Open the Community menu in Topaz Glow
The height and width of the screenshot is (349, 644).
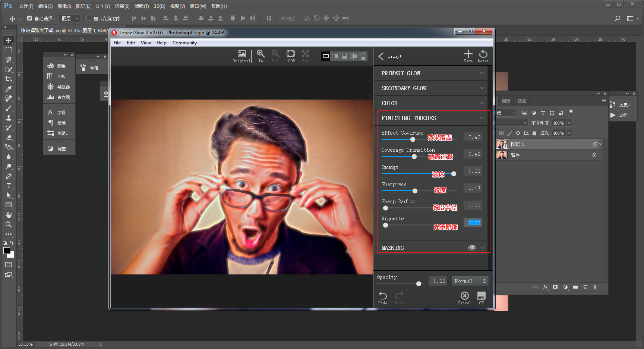(x=184, y=43)
